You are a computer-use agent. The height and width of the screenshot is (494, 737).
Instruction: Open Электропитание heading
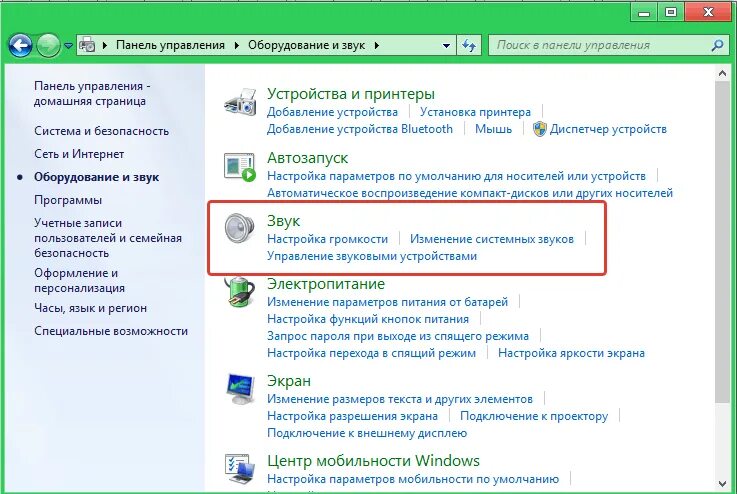326,284
